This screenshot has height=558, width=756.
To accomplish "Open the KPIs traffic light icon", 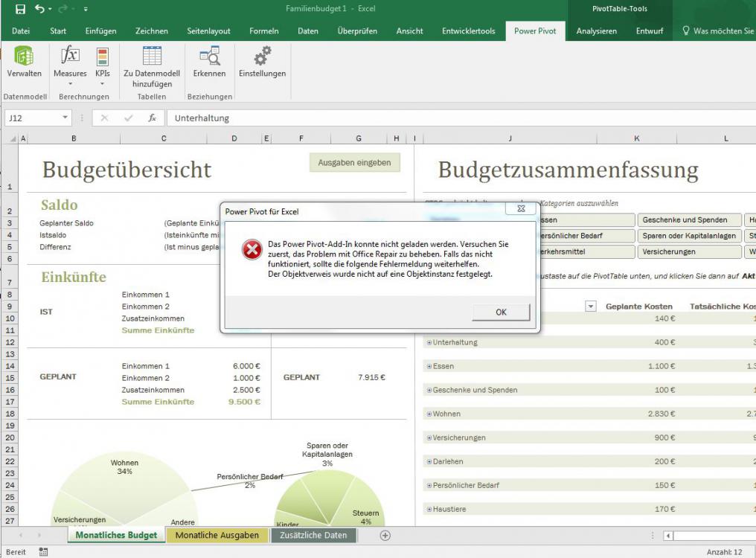I will tap(102, 57).
